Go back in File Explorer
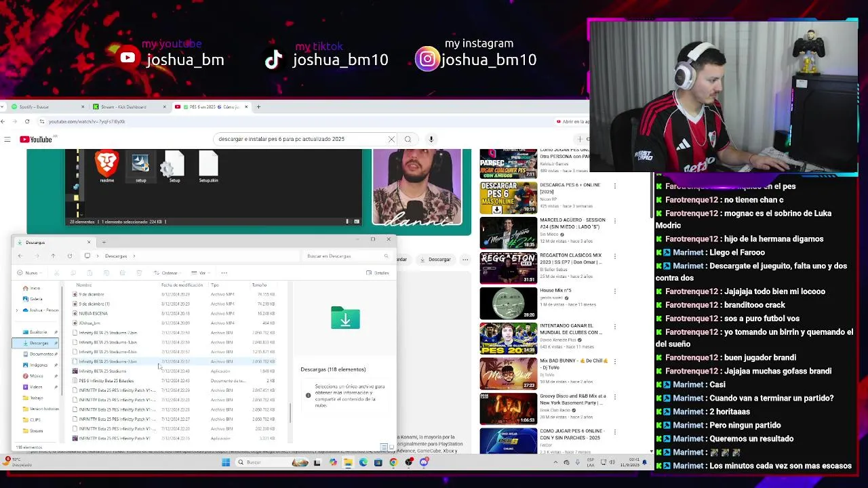868x488 pixels. click(x=20, y=256)
